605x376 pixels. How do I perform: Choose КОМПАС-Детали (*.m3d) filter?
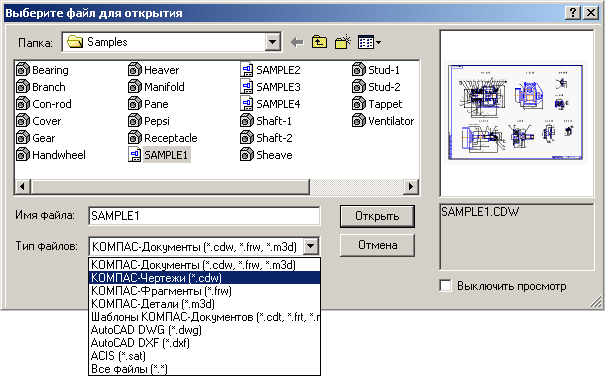(204, 304)
